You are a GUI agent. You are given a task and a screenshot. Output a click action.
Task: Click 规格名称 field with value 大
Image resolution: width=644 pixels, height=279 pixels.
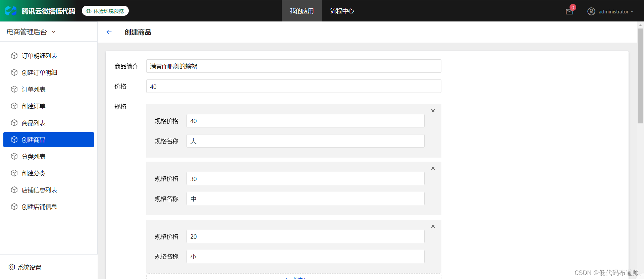(x=305, y=141)
